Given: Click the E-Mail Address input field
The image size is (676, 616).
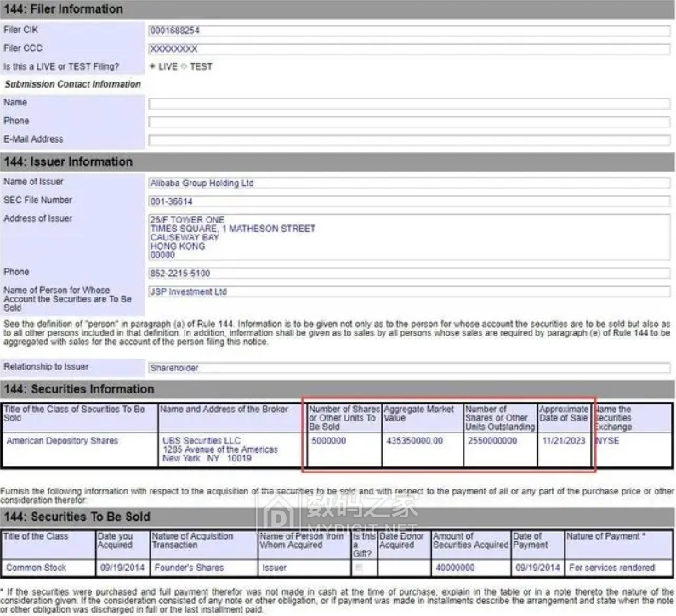Looking at the screenshot, I should (409, 140).
